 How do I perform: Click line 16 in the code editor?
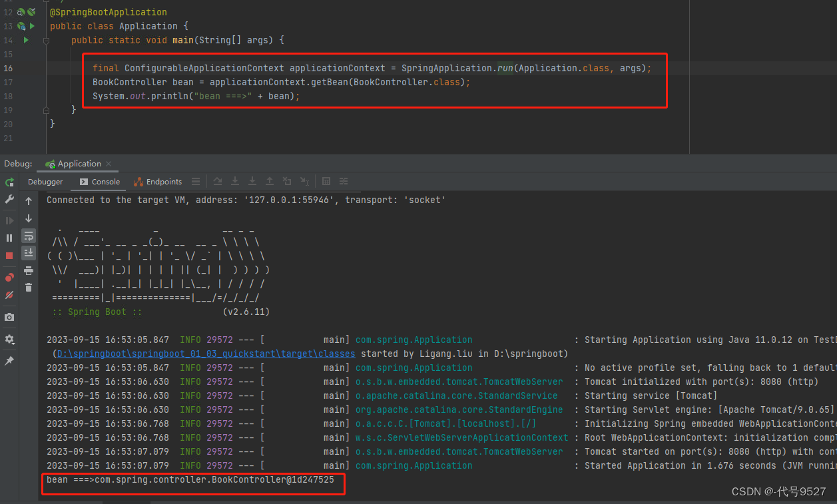[333, 69]
